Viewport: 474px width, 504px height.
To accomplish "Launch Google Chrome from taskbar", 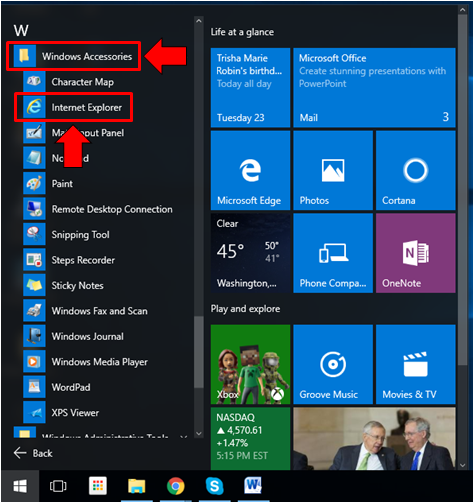I will [x=176, y=486].
